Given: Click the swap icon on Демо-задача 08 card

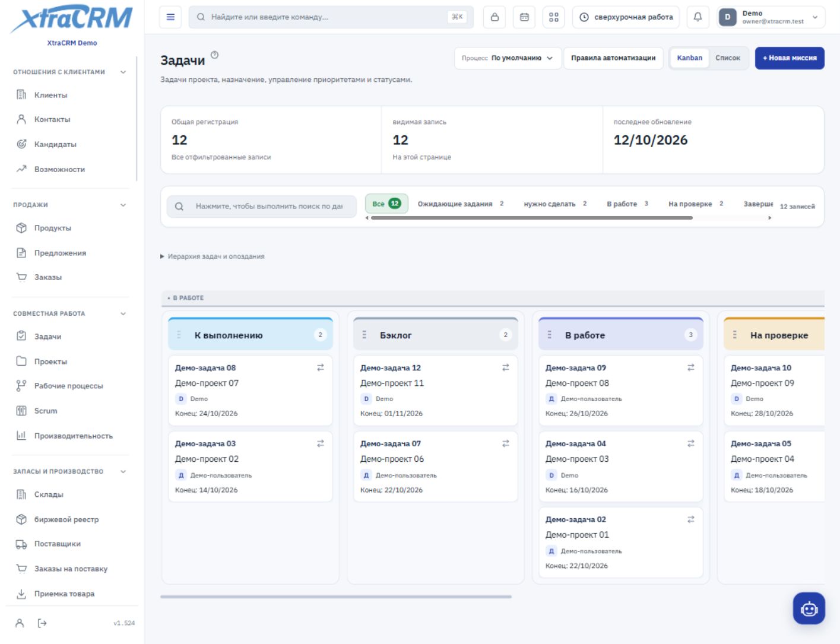Looking at the screenshot, I should pos(321,368).
